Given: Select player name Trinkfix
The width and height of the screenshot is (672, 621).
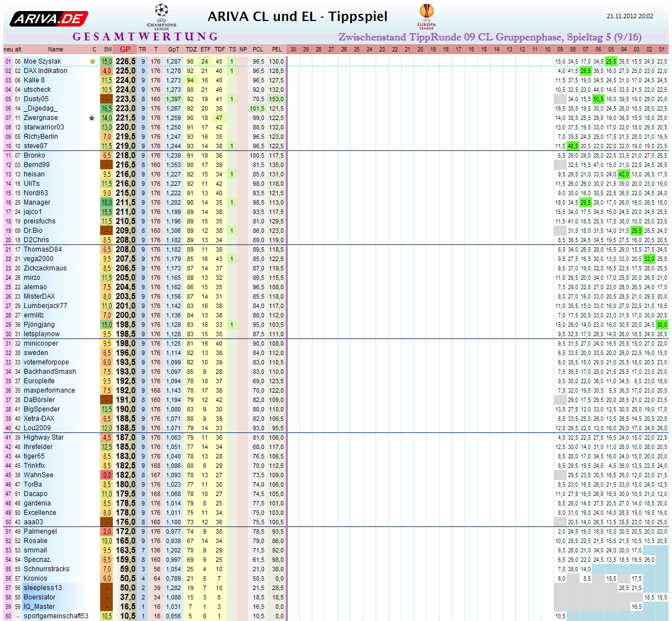Looking at the screenshot, I should coord(34,466).
